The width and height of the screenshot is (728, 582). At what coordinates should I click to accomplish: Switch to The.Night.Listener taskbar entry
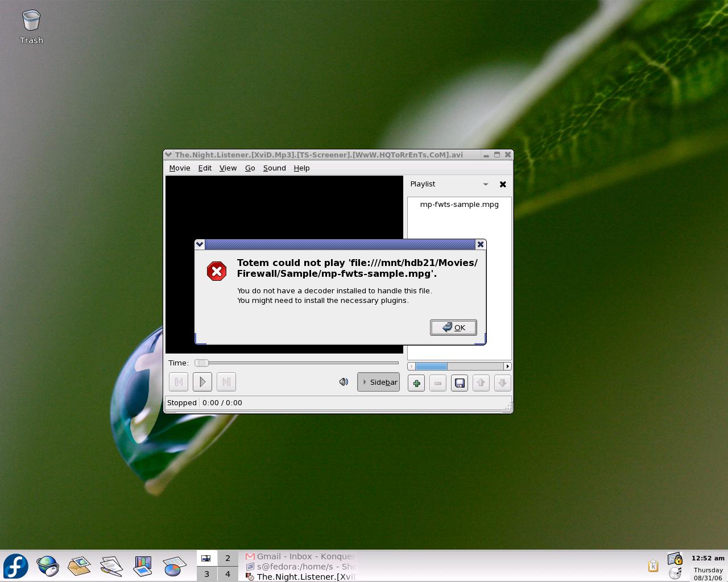300,577
